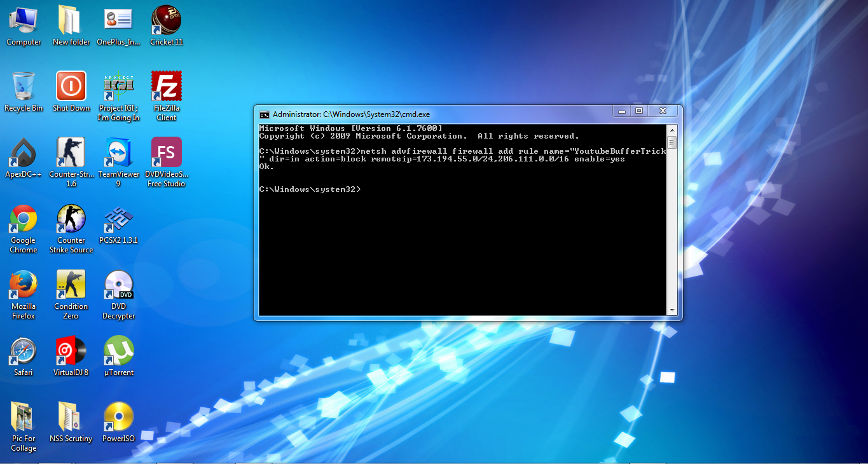Viewport: 868px width, 464px height.
Task: Select the Computer desktop icon
Action: pos(24,26)
